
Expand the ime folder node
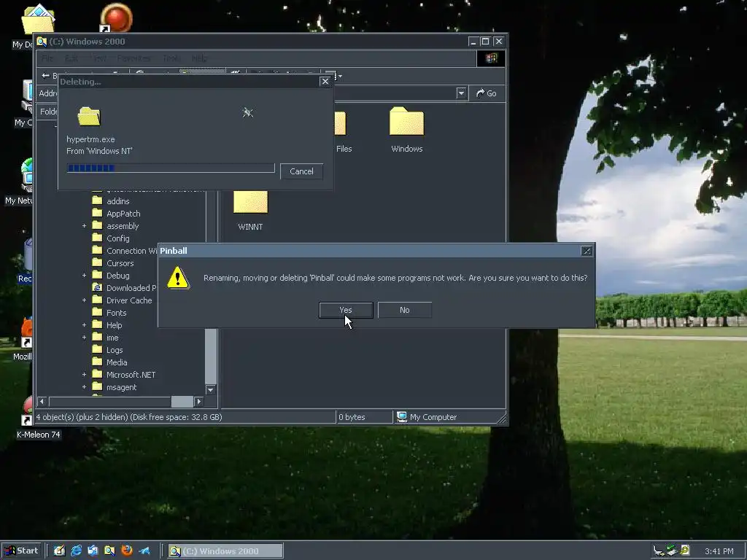tap(85, 338)
